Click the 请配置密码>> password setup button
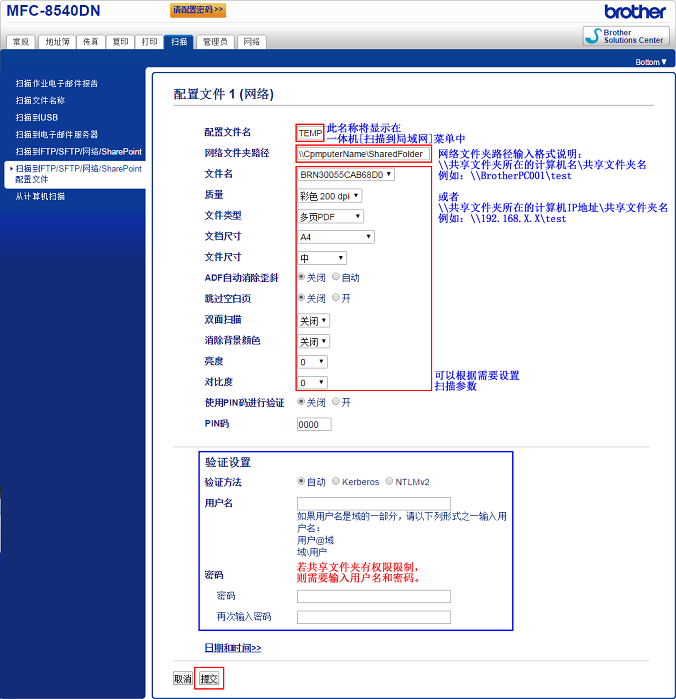Viewport: 676px width, 699px height. coord(197,10)
